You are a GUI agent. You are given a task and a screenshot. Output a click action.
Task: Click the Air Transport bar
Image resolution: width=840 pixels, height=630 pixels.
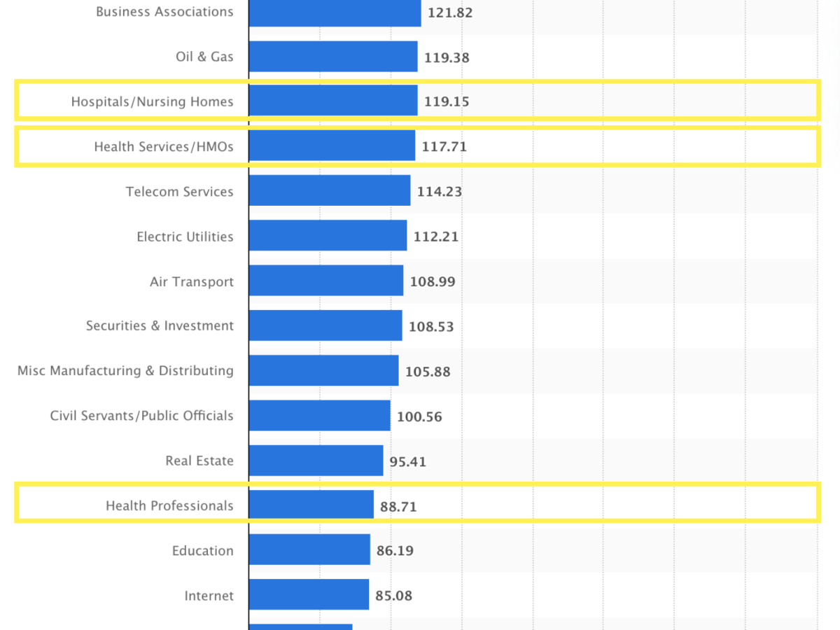(325, 281)
